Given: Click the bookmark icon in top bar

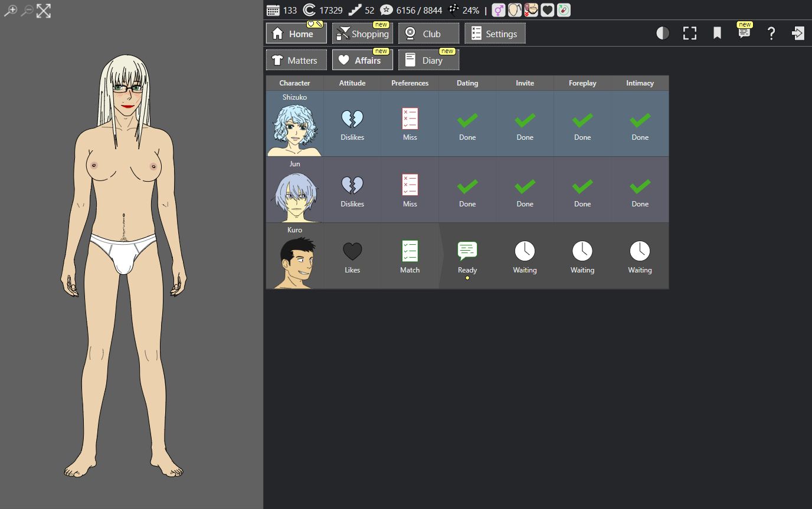Looking at the screenshot, I should (x=717, y=33).
